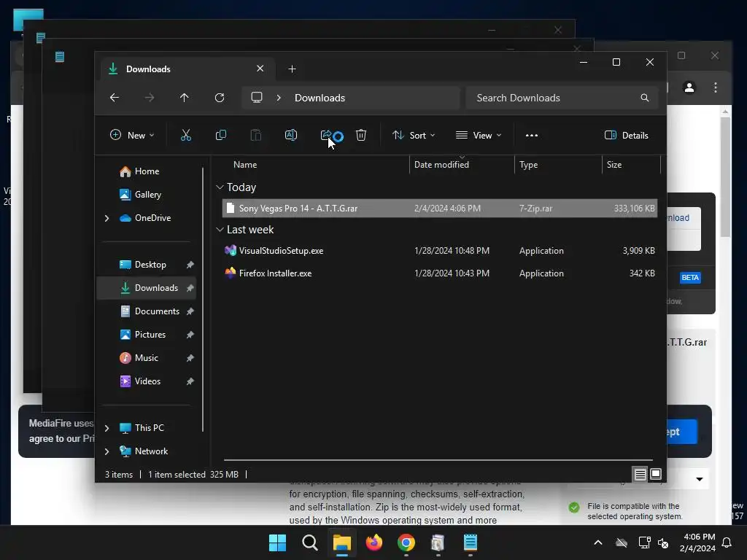This screenshot has width=747, height=560.
Task: Expand This PC in navigation pane
Action: coord(107,428)
